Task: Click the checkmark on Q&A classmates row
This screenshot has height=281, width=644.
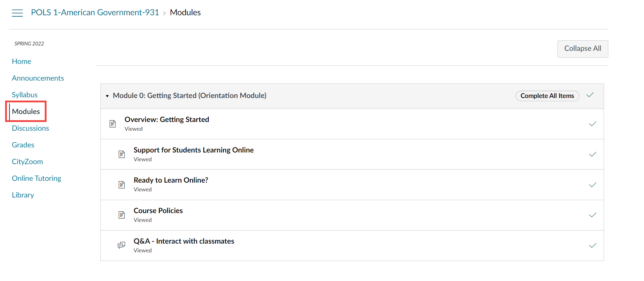Action: pos(593,245)
